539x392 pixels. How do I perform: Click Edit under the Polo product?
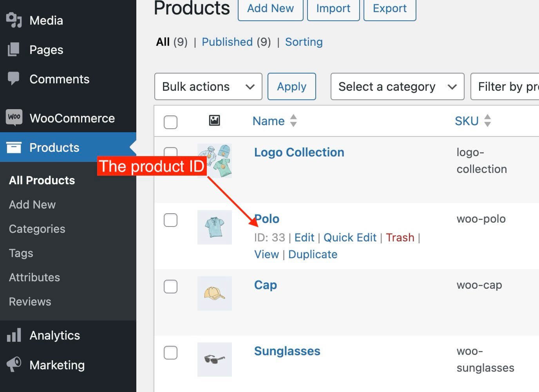[304, 237]
